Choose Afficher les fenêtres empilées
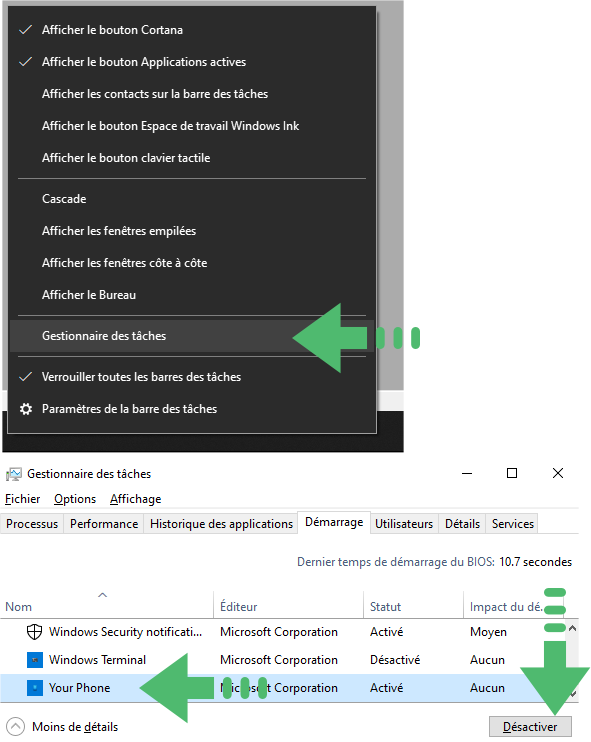The width and height of the screenshot is (591, 742). pos(193,231)
